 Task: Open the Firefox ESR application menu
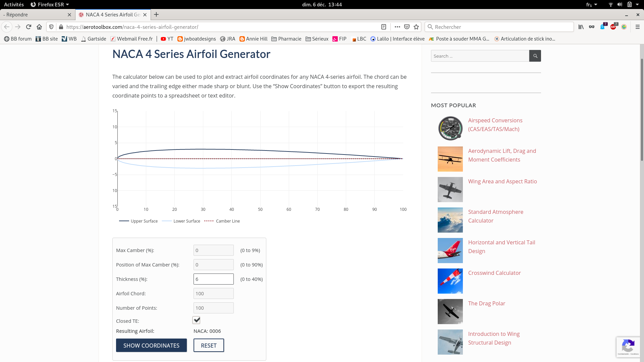(50, 4)
